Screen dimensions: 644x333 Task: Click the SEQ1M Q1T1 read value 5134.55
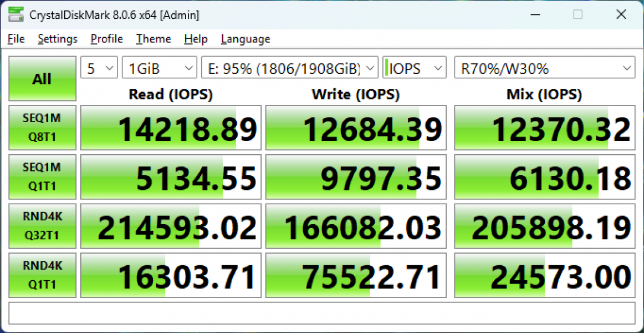coord(171,177)
